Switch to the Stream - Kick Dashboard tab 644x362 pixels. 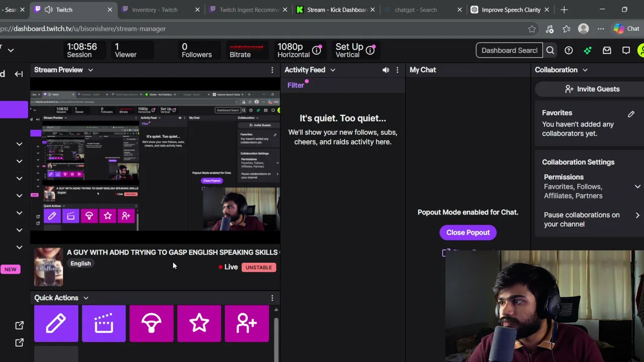tap(337, 10)
